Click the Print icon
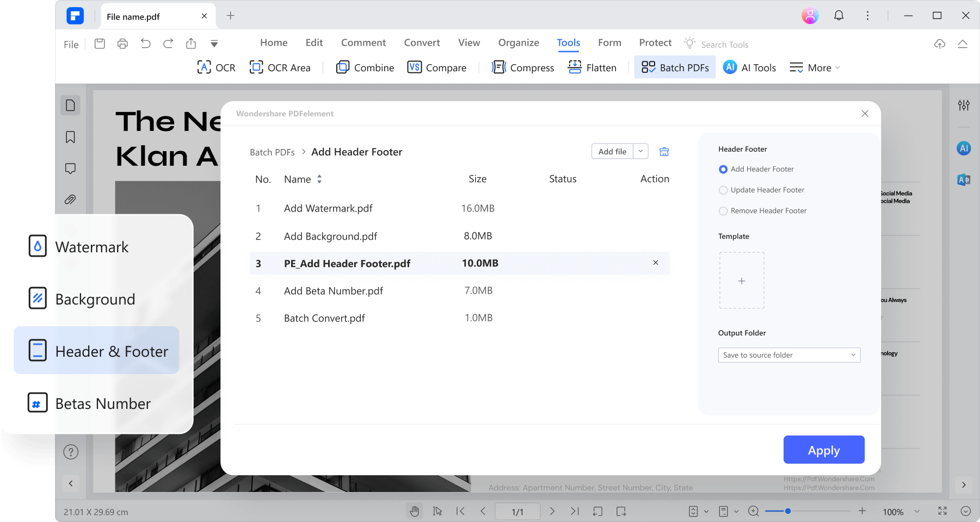Image resolution: width=980 pixels, height=522 pixels. pyautogui.click(x=122, y=43)
